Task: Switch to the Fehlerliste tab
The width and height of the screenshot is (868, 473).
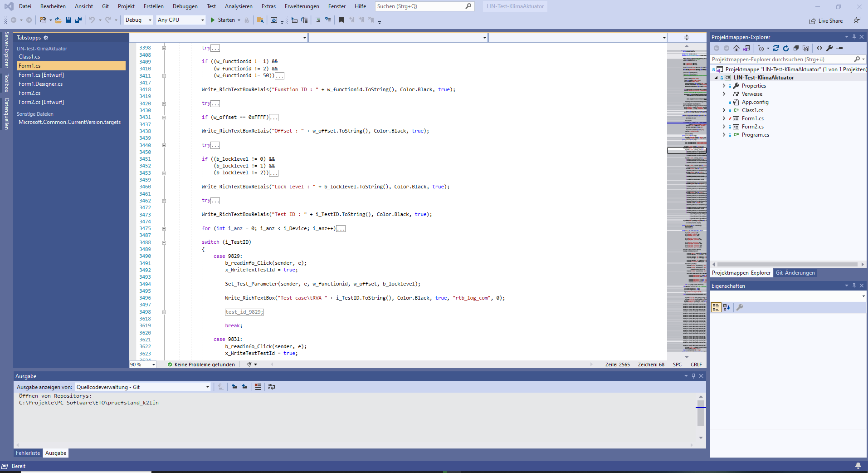Action: (28, 453)
